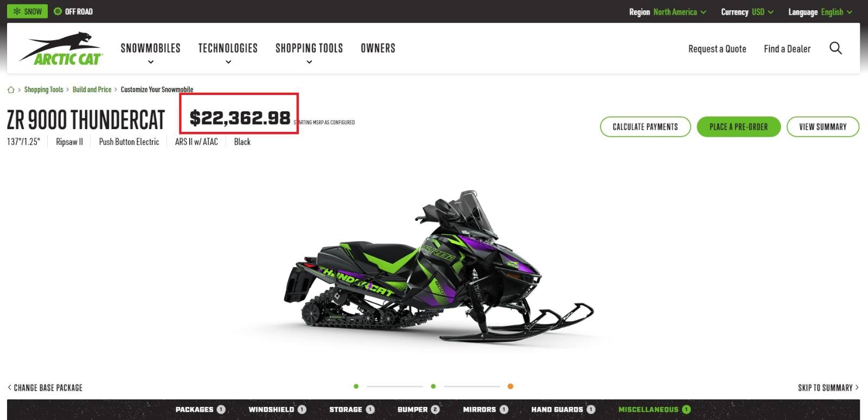Click Change Base Package back link
Viewport: 868px width, 420px height.
tap(45, 387)
